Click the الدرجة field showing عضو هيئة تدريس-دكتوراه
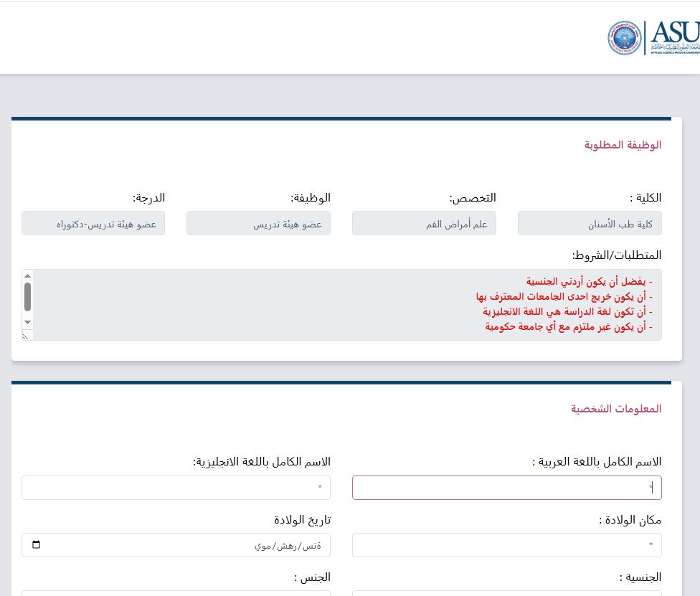 93,223
